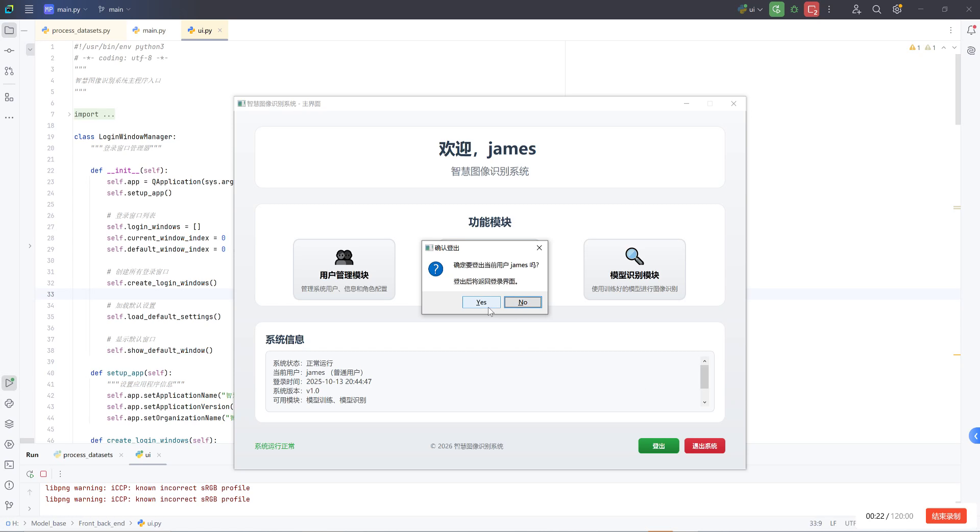
Task: Close the ui Run tab
Action: (159, 455)
